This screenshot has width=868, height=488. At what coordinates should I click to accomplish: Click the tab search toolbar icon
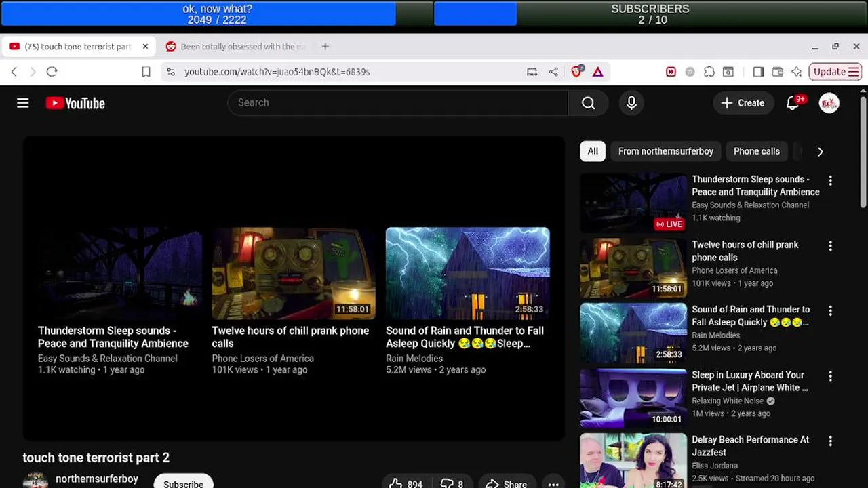pyautogui.click(x=728, y=72)
